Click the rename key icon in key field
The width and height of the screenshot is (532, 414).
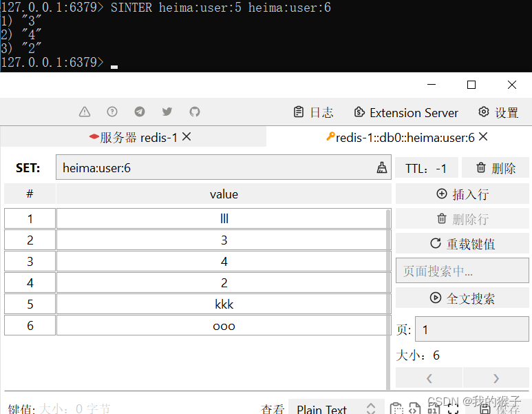(381, 167)
